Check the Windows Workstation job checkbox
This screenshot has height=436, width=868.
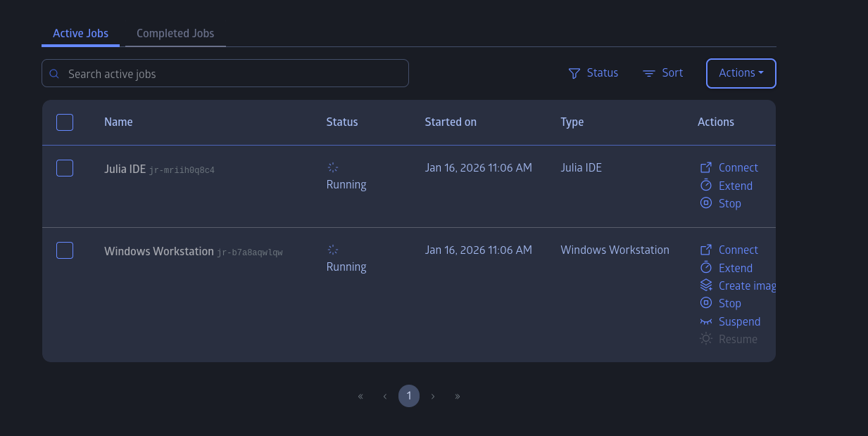(65, 250)
